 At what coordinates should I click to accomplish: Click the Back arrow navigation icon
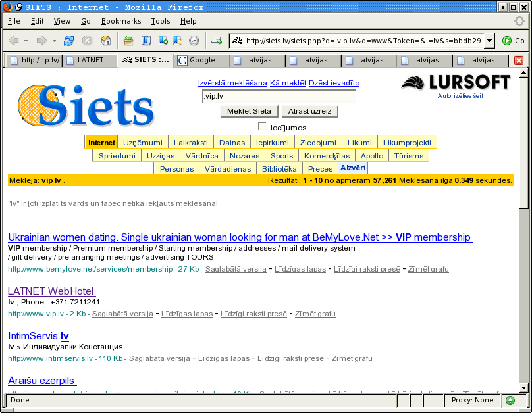13,41
